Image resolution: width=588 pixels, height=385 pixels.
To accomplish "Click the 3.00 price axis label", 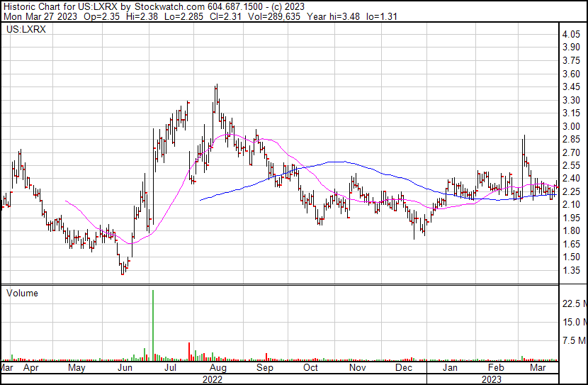I will click(x=571, y=126).
